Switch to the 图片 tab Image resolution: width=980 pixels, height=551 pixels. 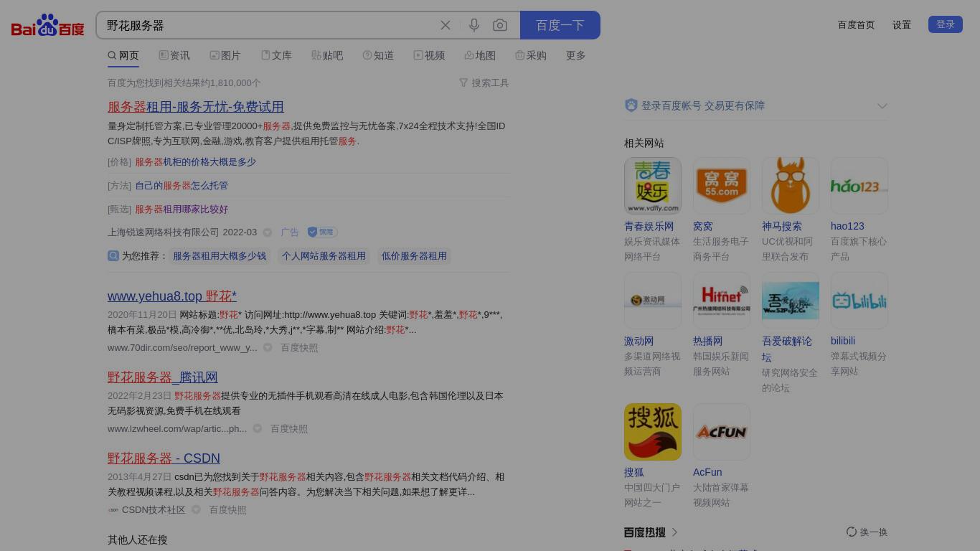225,55
